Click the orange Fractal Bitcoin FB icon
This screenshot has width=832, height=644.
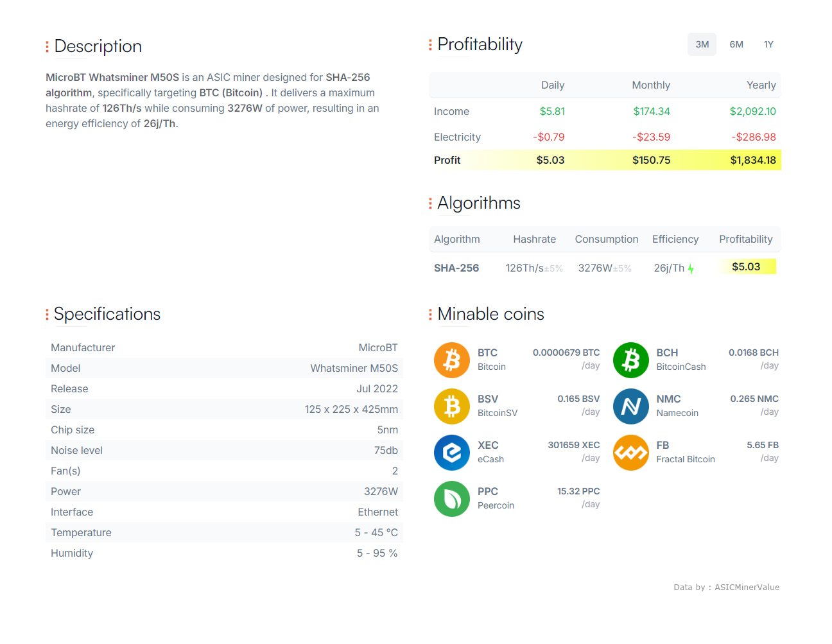coord(631,453)
